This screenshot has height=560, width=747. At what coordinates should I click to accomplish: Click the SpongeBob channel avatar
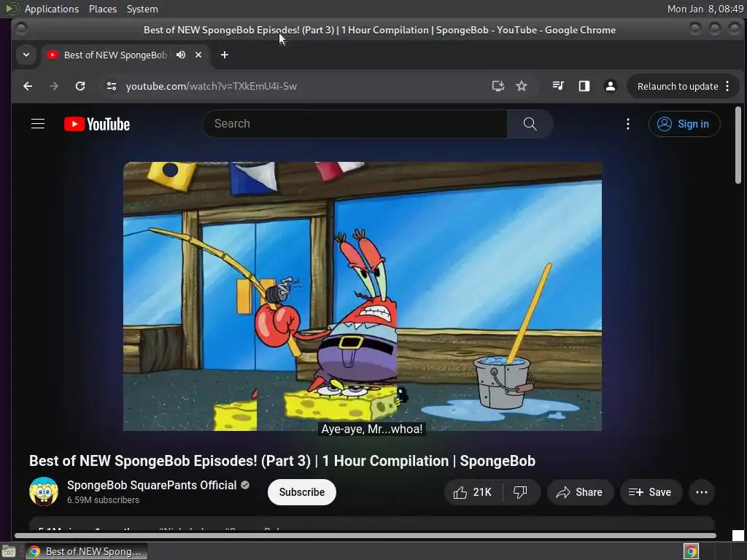point(44,491)
